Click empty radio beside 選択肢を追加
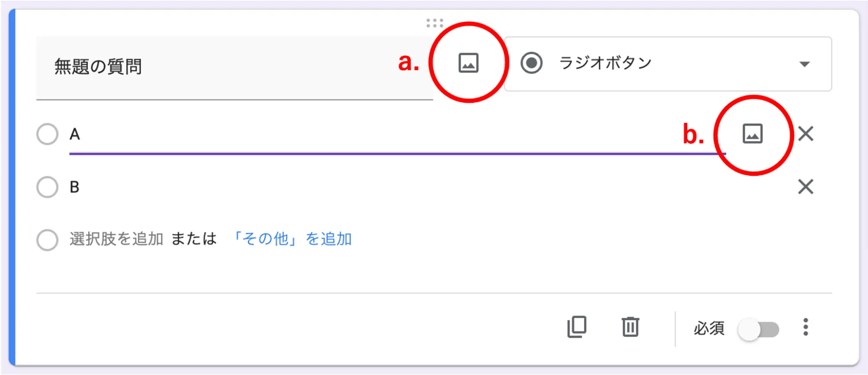868x375 pixels. [47, 240]
